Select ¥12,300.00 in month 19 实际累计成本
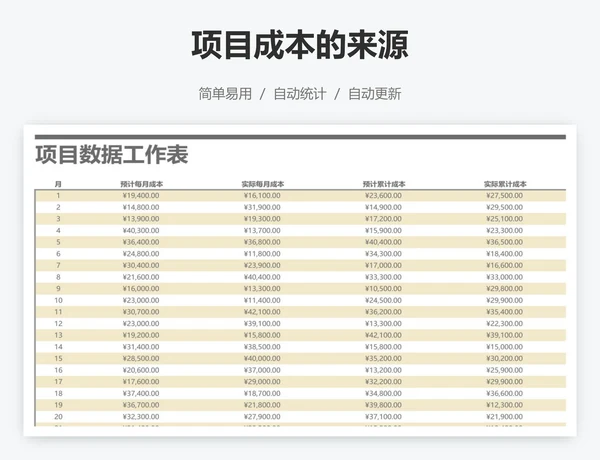This screenshot has height=460, width=600. (505, 405)
